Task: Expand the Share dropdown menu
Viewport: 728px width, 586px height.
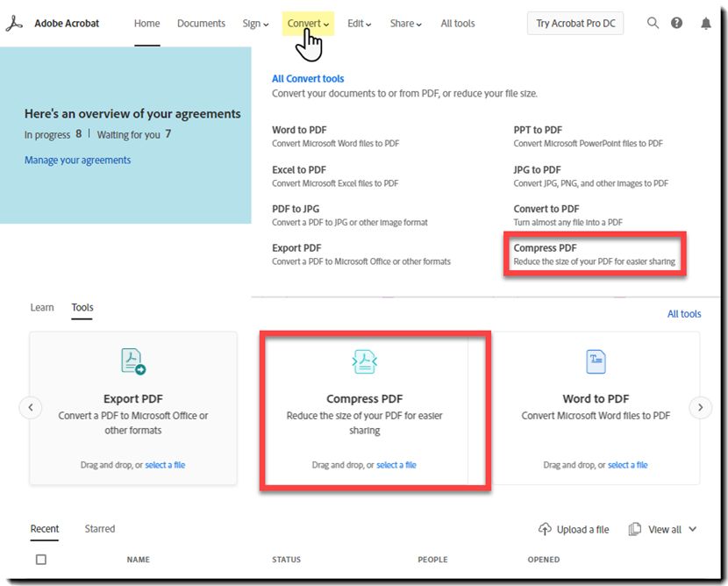Action: click(406, 24)
